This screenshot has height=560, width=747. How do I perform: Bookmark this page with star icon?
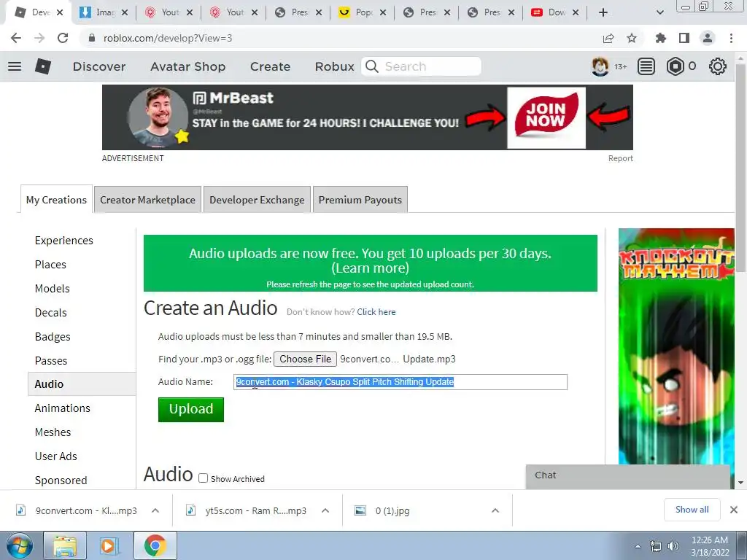coord(632,38)
